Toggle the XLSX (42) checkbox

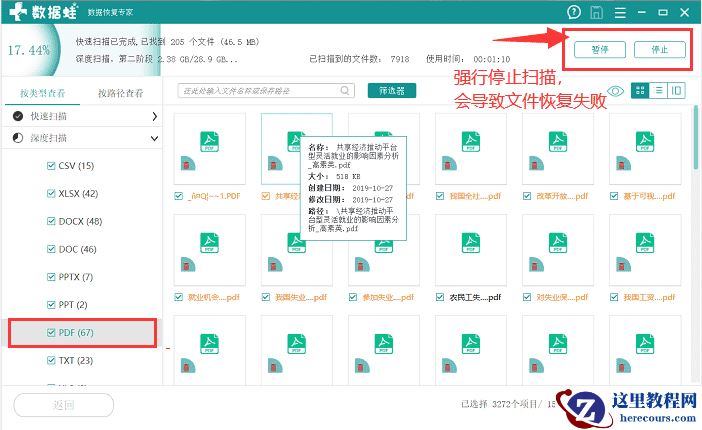click(51, 194)
